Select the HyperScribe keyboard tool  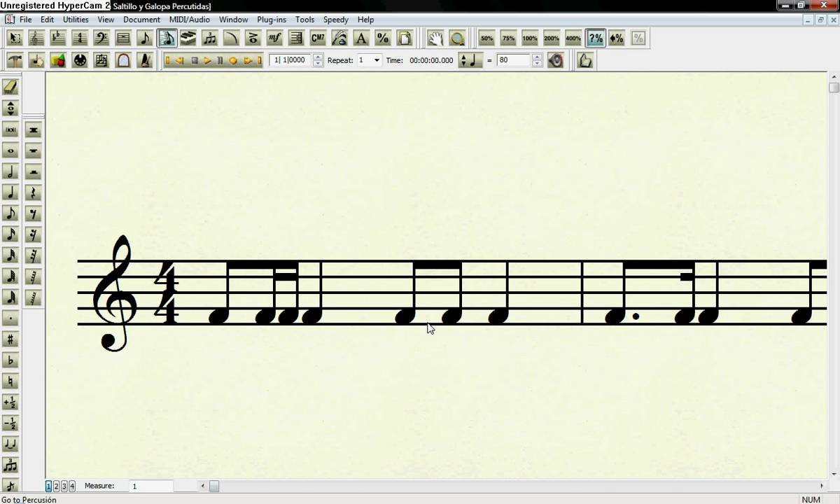pyautogui.click(x=188, y=38)
